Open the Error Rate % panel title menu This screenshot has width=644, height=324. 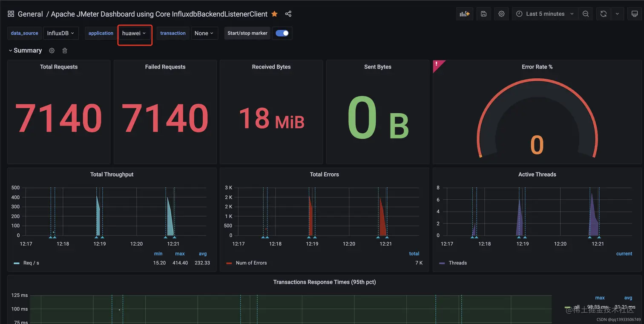point(537,67)
